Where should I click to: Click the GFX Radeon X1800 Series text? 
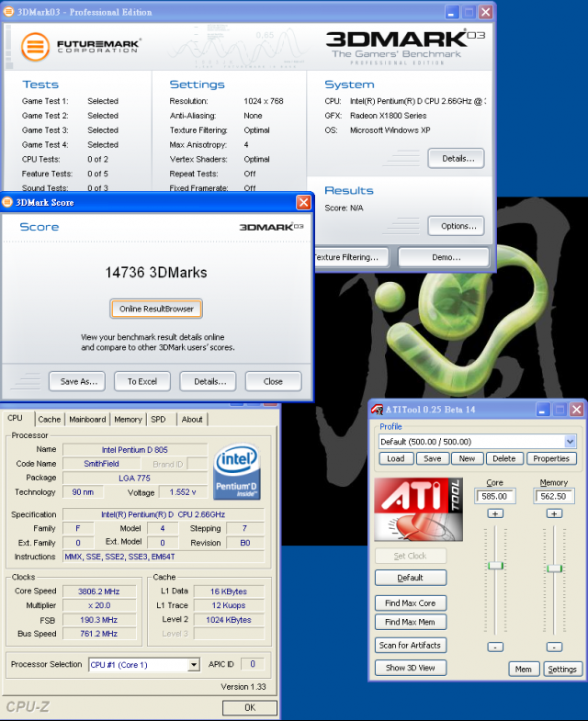(389, 116)
